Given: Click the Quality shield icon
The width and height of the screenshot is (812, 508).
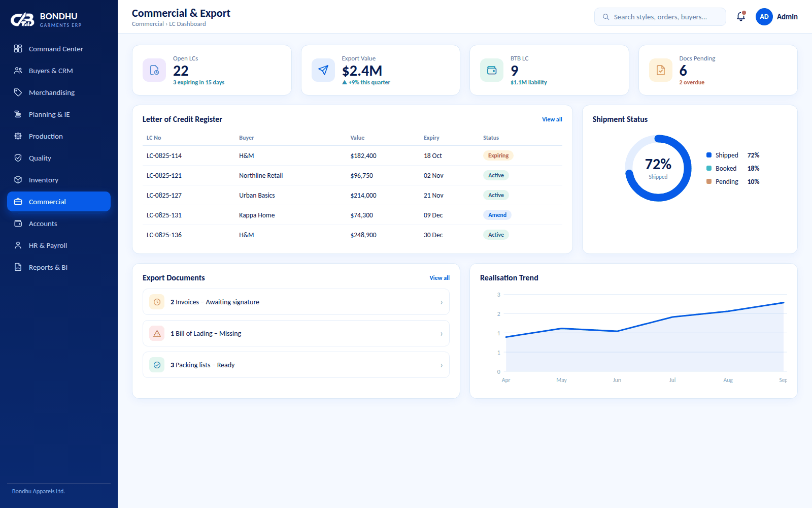Looking at the screenshot, I should [x=18, y=158].
